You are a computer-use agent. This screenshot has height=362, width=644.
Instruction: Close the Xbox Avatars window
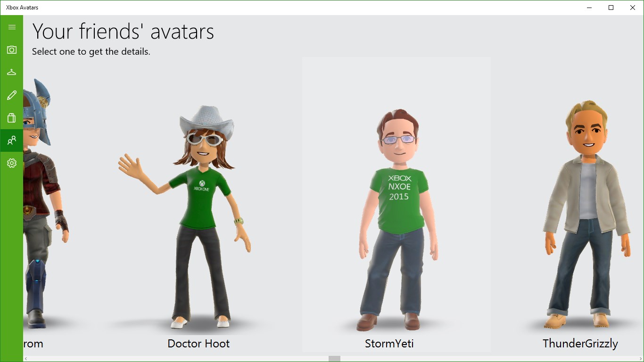point(633,8)
